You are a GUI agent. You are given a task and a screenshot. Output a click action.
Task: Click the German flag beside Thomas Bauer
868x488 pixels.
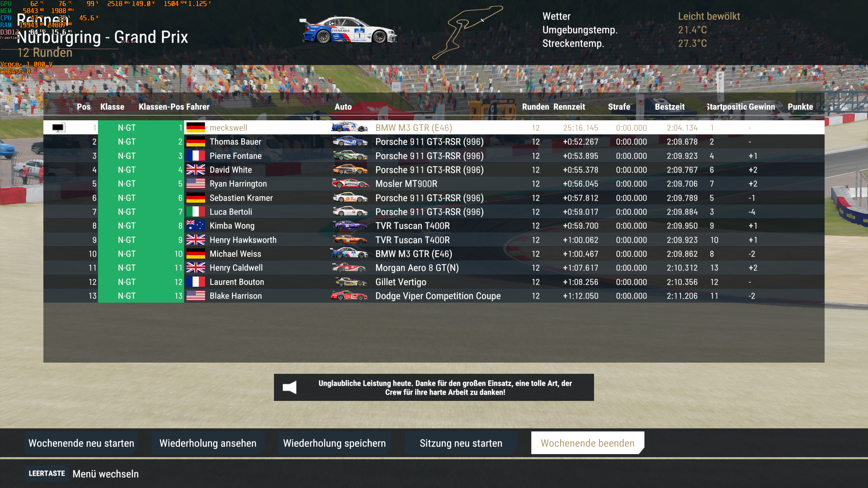point(195,142)
